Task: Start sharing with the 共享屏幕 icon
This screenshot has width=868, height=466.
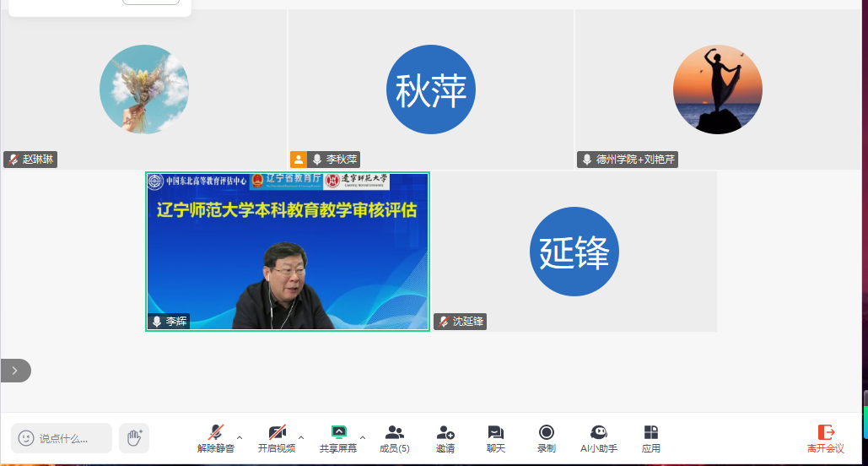Action: tap(338, 438)
